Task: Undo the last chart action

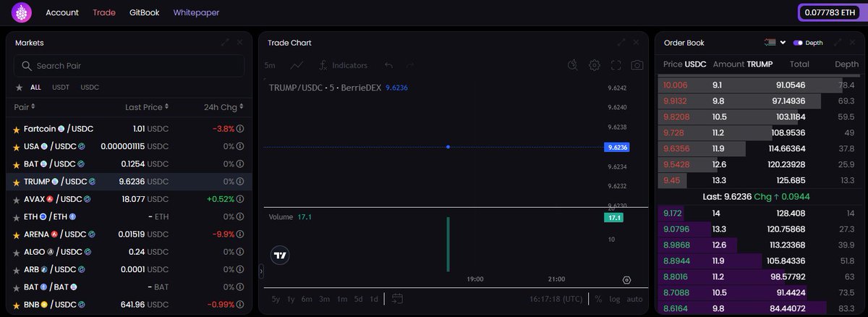Action: point(389,65)
